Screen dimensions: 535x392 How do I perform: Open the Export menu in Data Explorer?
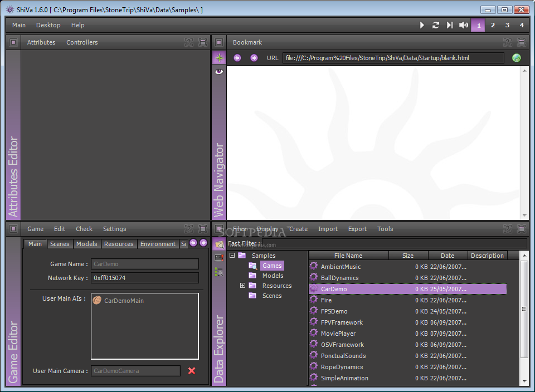coord(357,229)
